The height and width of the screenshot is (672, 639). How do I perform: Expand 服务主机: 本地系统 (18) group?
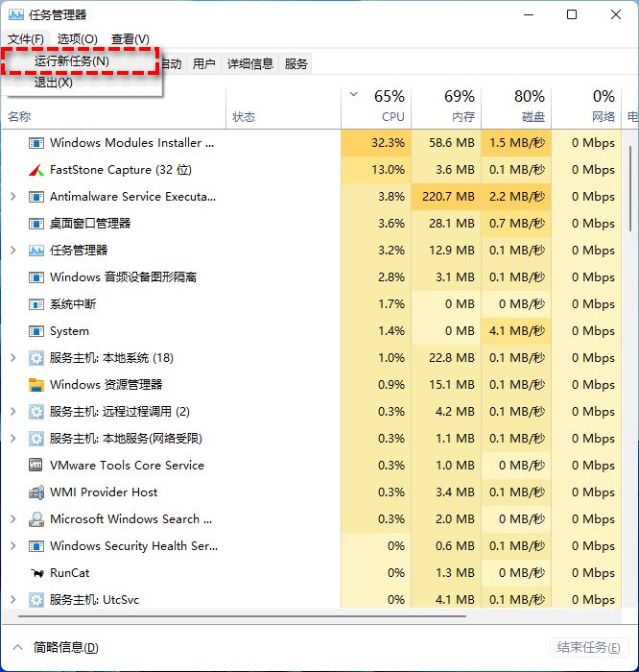pos(12,358)
